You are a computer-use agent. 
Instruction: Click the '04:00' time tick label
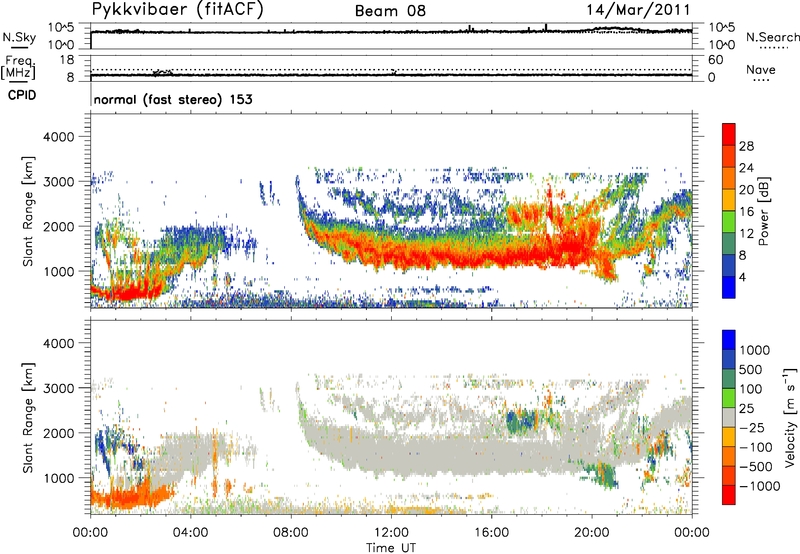point(191,533)
